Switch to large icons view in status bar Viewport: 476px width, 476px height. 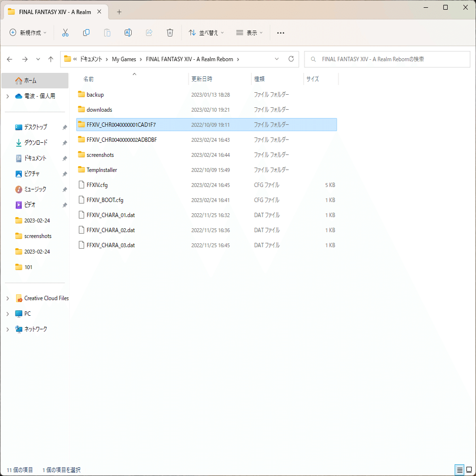click(469, 470)
